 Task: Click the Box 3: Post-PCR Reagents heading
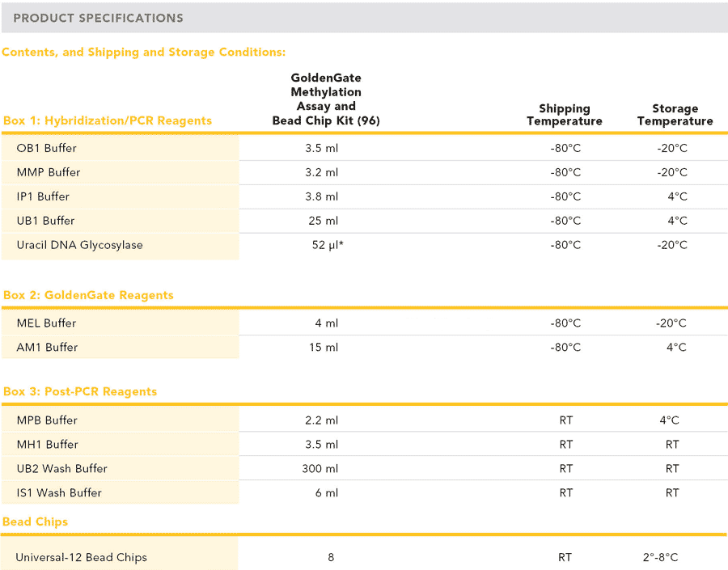pos(80,392)
